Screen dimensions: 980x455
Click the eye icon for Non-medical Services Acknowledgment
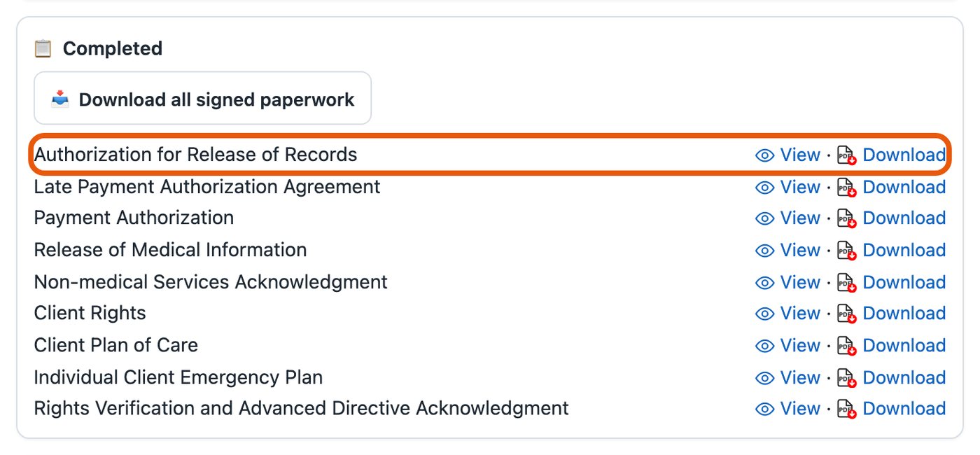pos(765,283)
